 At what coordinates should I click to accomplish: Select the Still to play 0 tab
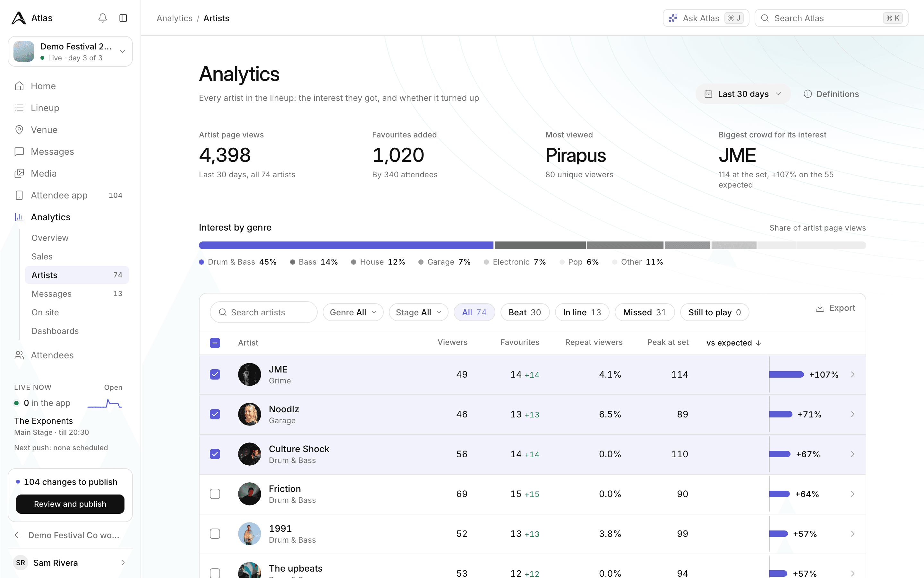click(714, 312)
